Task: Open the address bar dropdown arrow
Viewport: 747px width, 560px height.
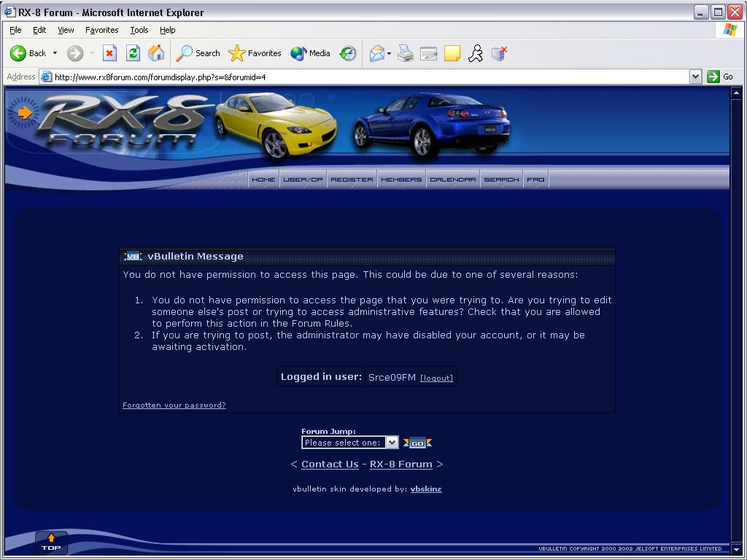Action: [695, 77]
